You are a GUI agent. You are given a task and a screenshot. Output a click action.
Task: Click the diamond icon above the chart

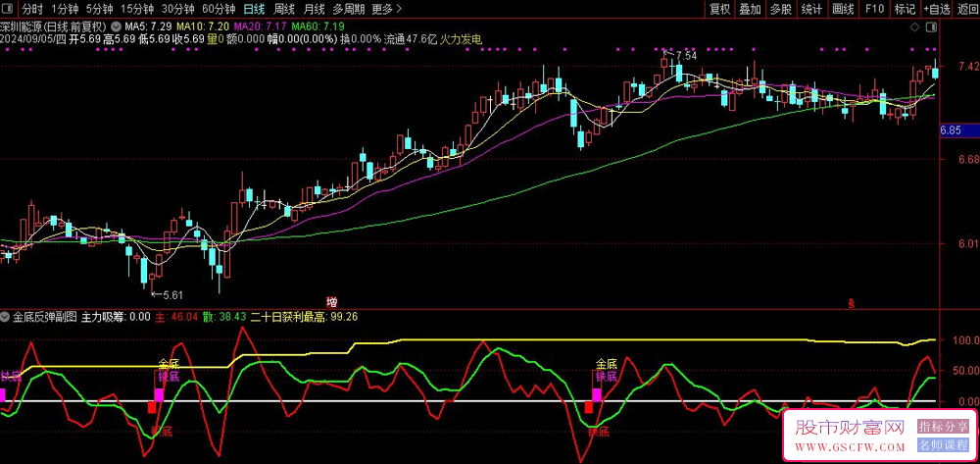(914, 26)
